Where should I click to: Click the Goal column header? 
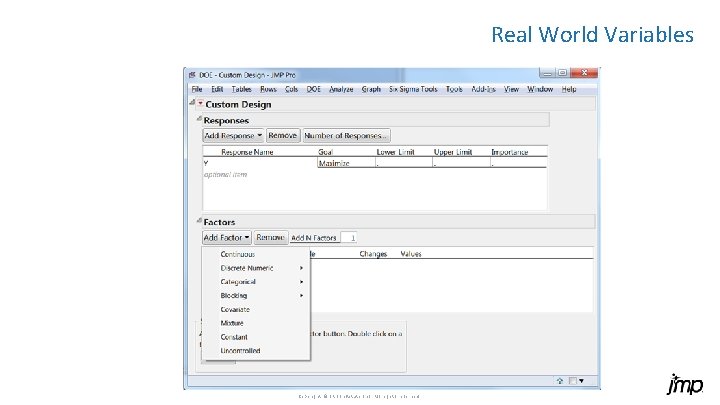(326, 152)
